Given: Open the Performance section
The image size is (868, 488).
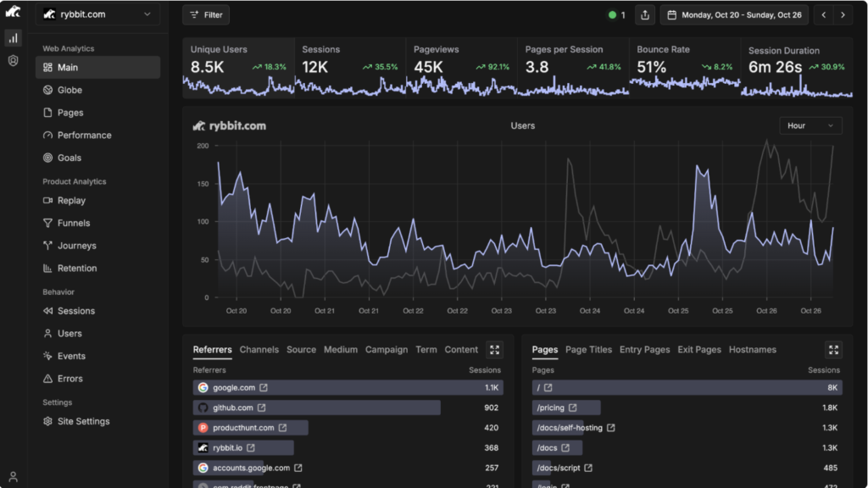Looking at the screenshot, I should point(98,136).
